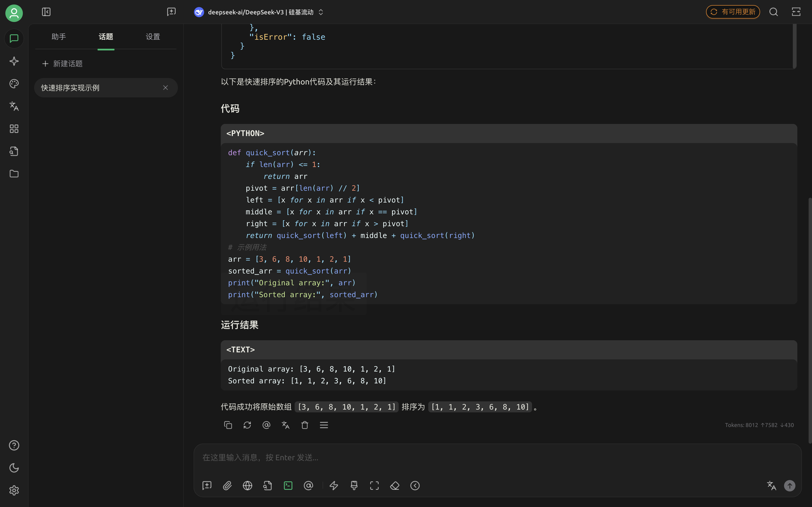Toggle the MCP terminal icon in input bar

click(288, 486)
